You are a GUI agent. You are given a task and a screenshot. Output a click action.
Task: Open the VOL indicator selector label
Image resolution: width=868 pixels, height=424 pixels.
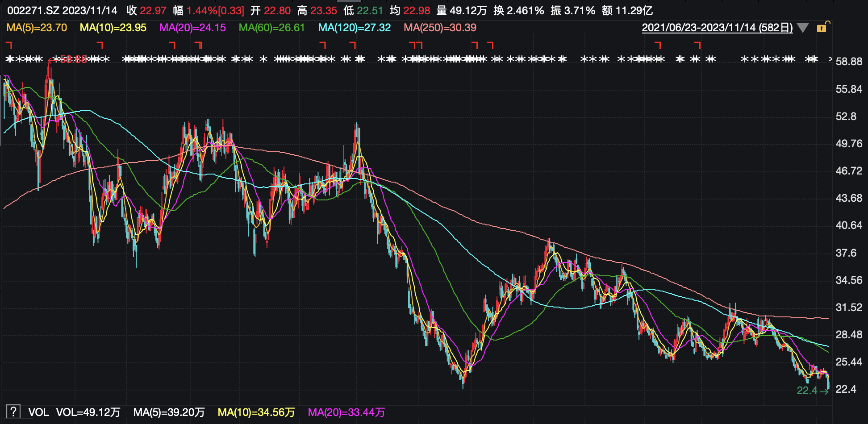(38, 412)
